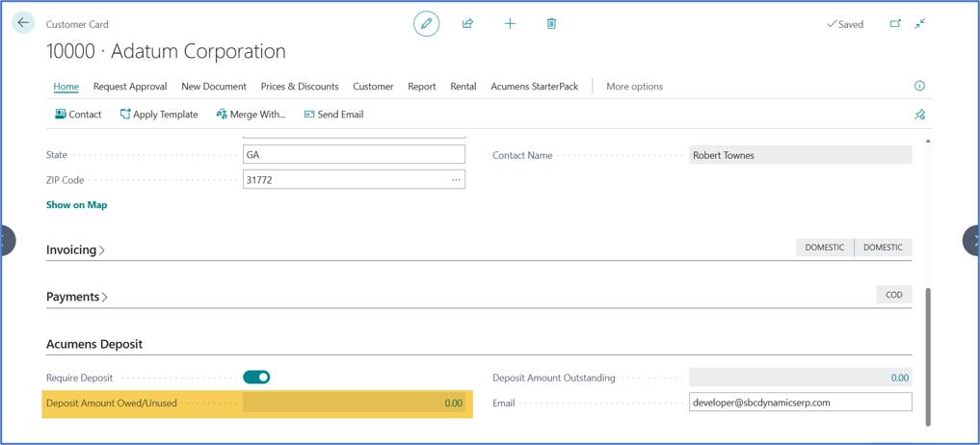
Task: Open ZIP Code lookup ellipsis
Action: click(456, 179)
